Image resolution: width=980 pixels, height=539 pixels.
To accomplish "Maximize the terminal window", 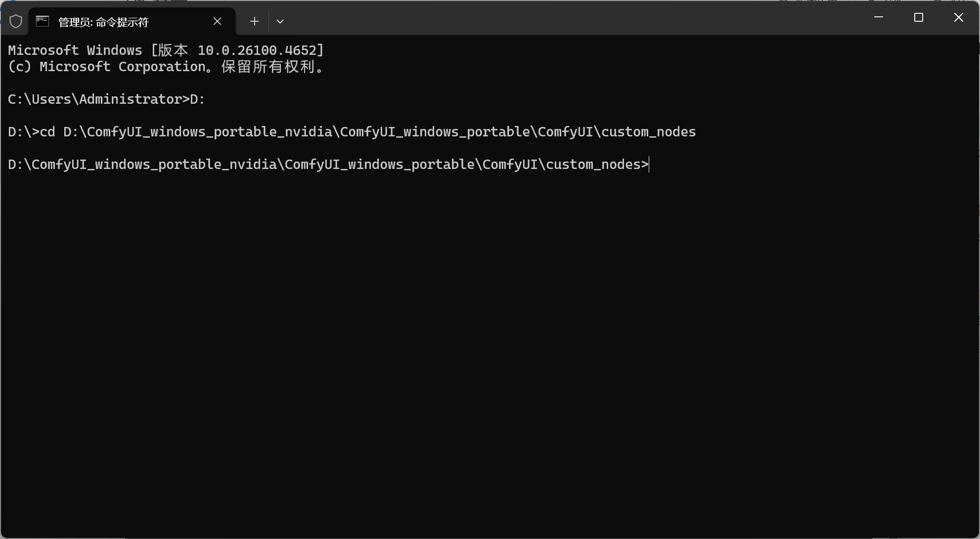I will click(x=919, y=17).
